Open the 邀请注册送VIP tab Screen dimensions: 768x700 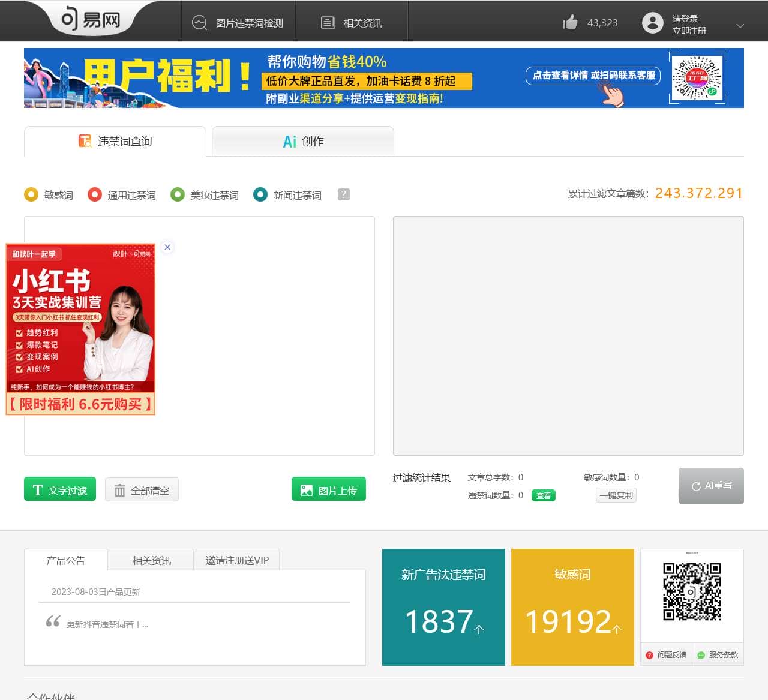coord(237,560)
